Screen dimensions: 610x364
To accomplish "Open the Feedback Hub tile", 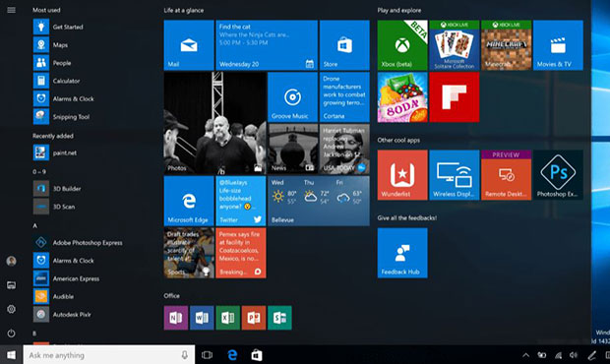I will pos(402,253).
